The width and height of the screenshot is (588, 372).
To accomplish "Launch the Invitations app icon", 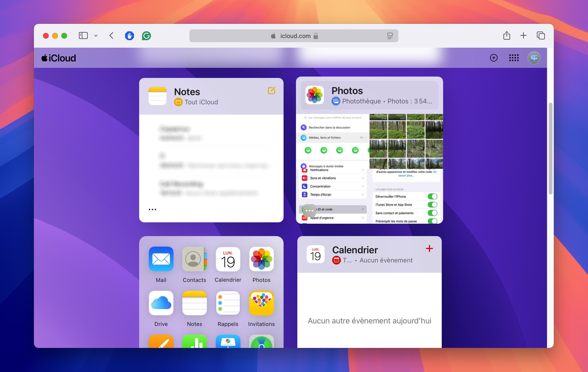I will (x=262, y=303).
